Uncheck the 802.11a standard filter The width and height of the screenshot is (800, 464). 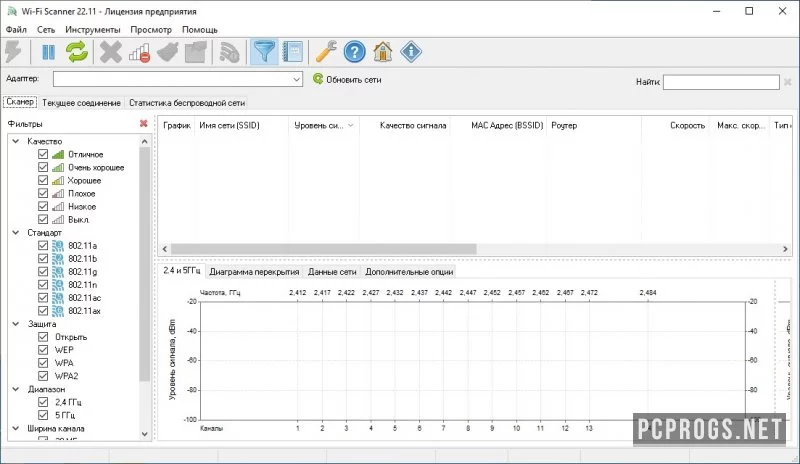pyautogui.click(x=43, y=245)
